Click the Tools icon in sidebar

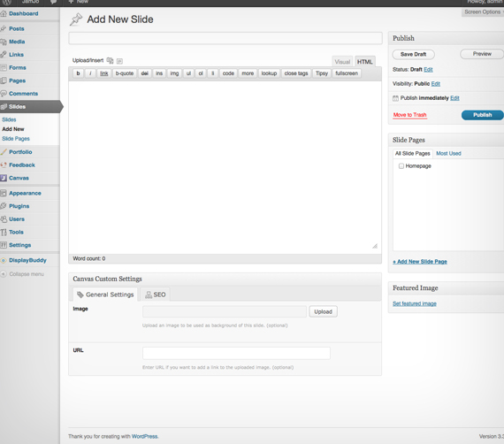pos(4,232)
